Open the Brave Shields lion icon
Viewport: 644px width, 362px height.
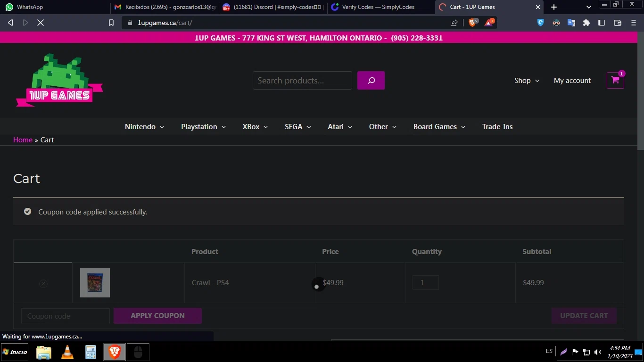click(473, 22)
